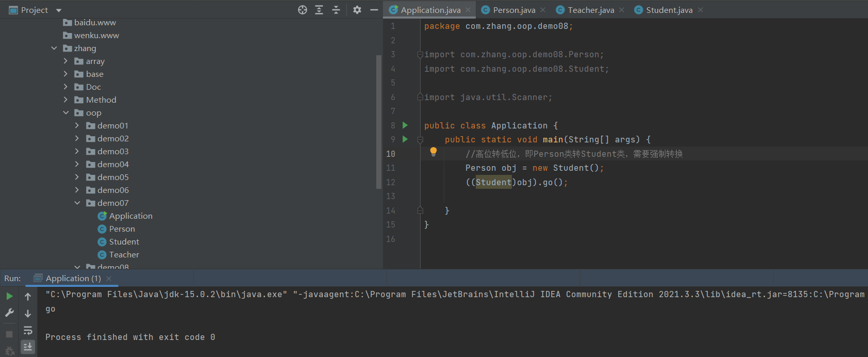Open the Teacher class in demo07
Image resolution: width=868 pixels, height=357 pixels.
pyautogui.click(x=118, y=254)
